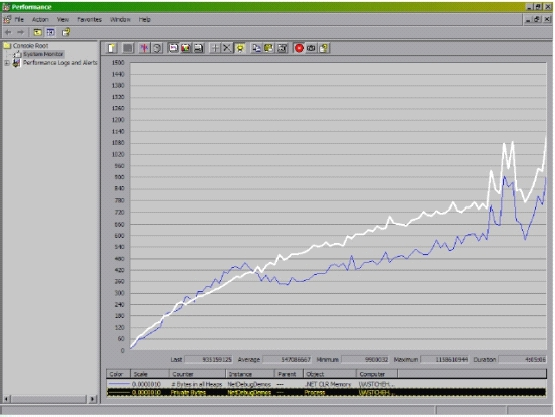
Task: Switch to View Histogram display
Action: [x=186, y=48]
